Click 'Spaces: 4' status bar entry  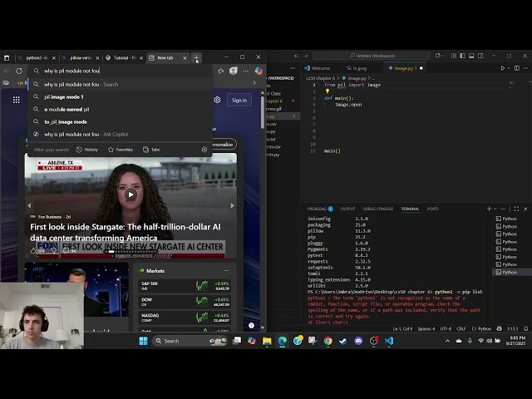pyautogui.click(x=426, y=329)
